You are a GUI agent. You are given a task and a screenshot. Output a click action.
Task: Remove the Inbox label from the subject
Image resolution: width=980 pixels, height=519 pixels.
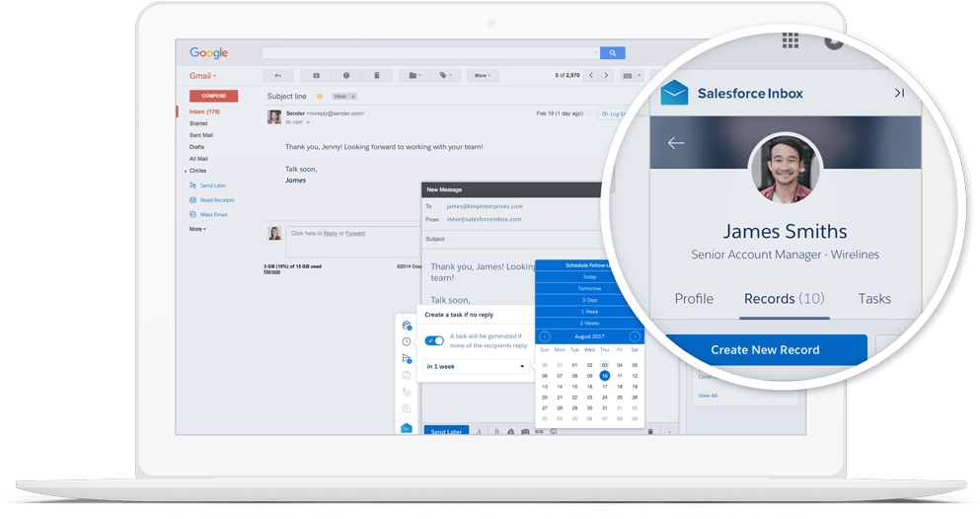click(x=353, y=97)
